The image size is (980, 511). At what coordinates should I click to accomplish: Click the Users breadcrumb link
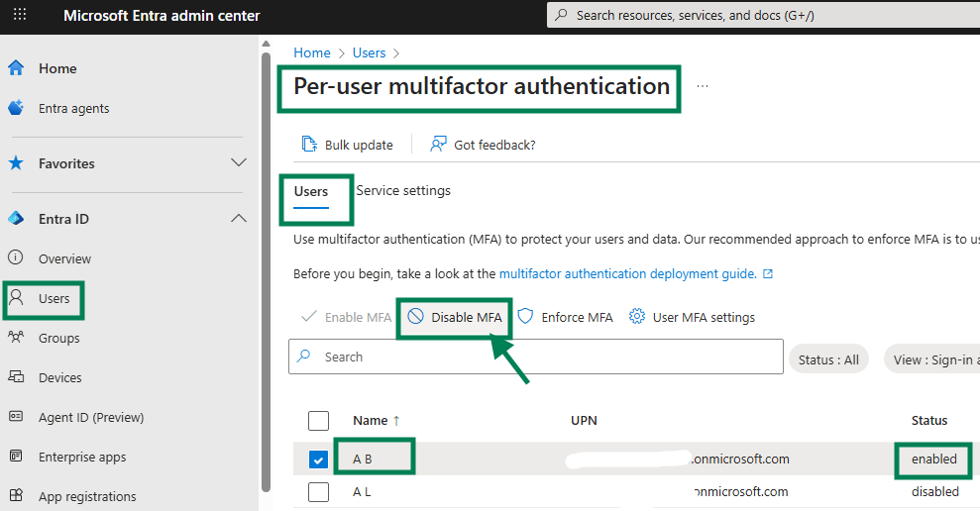369,53
